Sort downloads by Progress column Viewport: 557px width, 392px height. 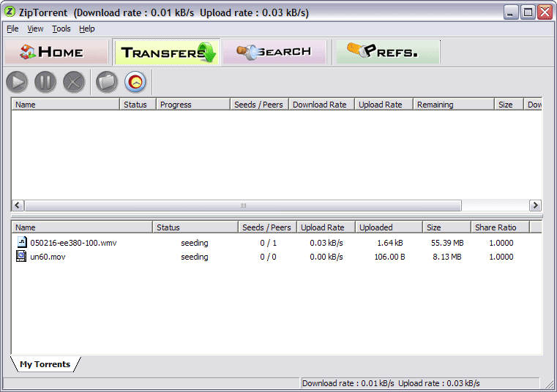click(x=193, y=105)
